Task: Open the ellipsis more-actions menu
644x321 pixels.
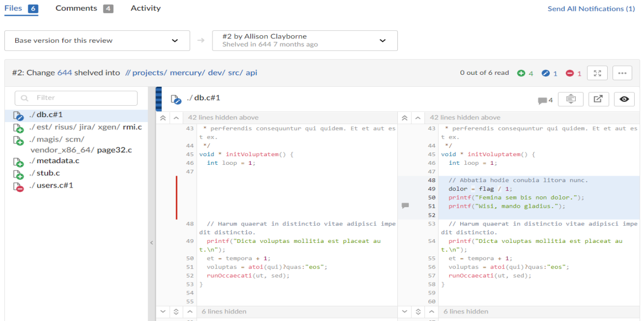Action: (622, 73)
